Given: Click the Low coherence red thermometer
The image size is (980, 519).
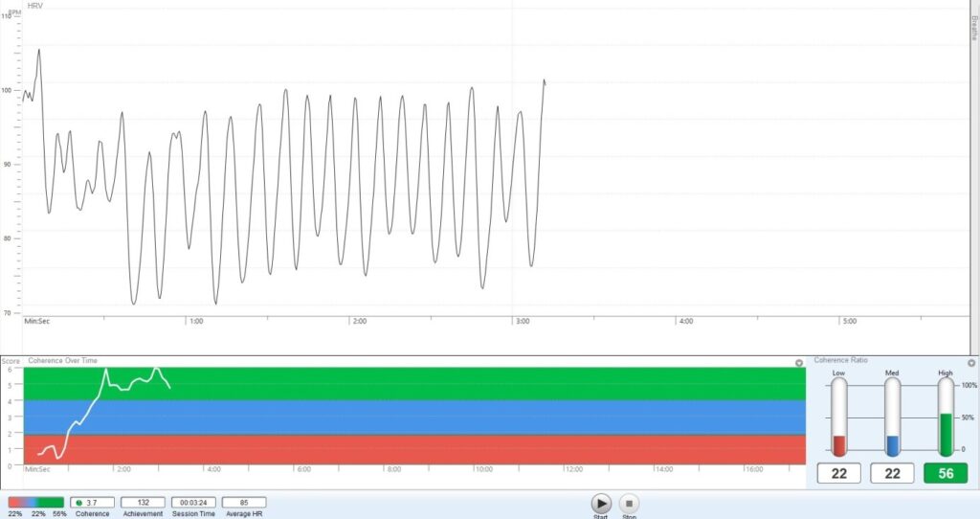Looking at the screenshot, I should 839,417.
